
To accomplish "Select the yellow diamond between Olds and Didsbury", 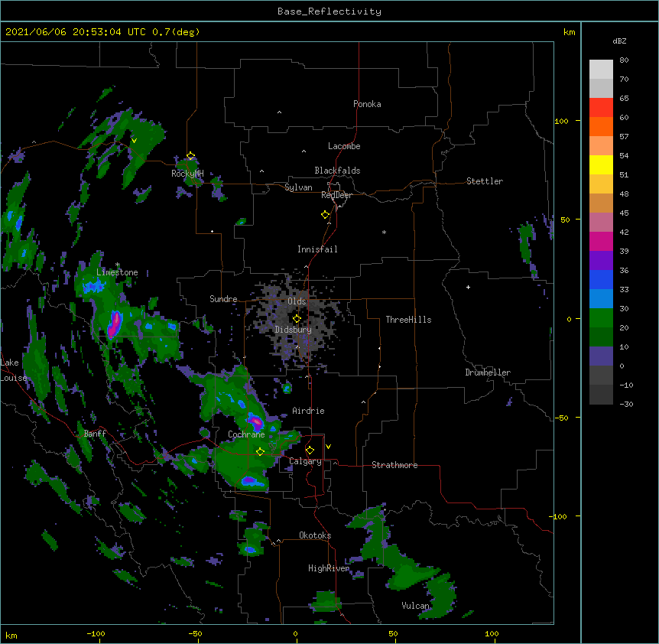I will tap(297, 319).
